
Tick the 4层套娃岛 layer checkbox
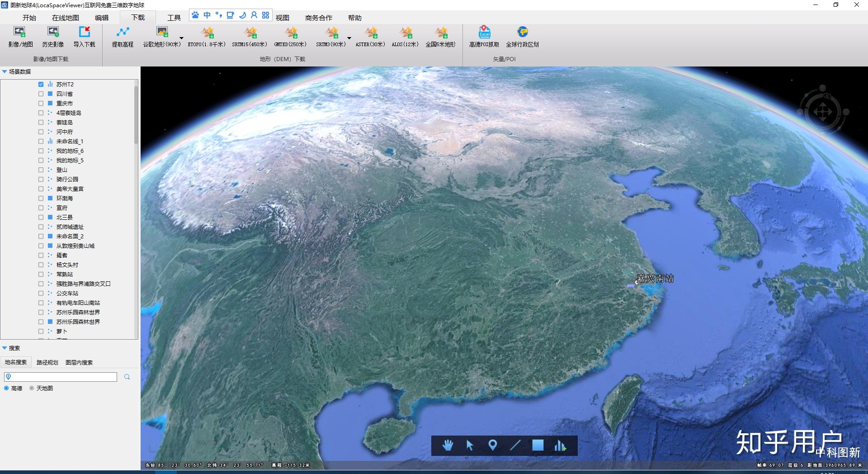pos(41,113)
